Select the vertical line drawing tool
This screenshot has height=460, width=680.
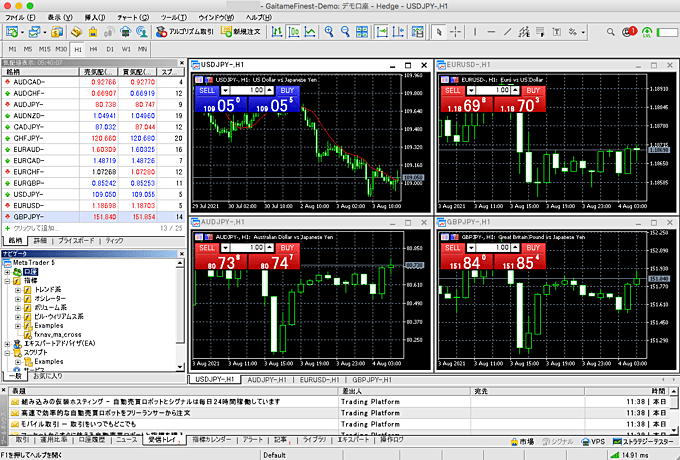click(x=475, y=32)
